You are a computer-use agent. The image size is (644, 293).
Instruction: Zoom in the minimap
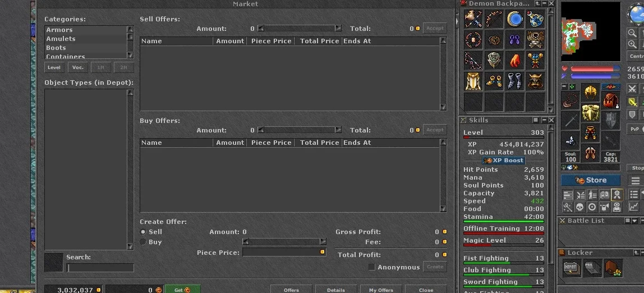tap(633, 44)
